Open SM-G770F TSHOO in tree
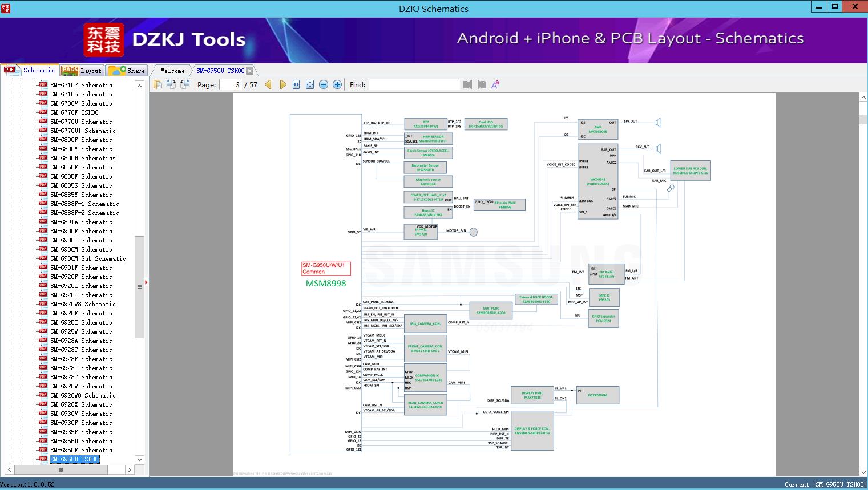The height and width of the screenshot is (490, 868). click(x=74, y=112)
